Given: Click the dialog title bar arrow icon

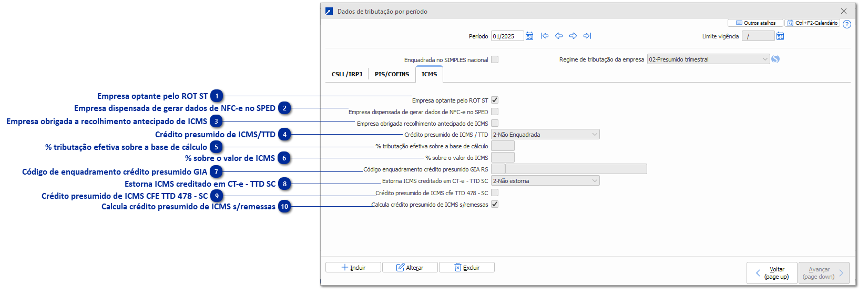Looking at the screenshot, I should click(329, 11).
